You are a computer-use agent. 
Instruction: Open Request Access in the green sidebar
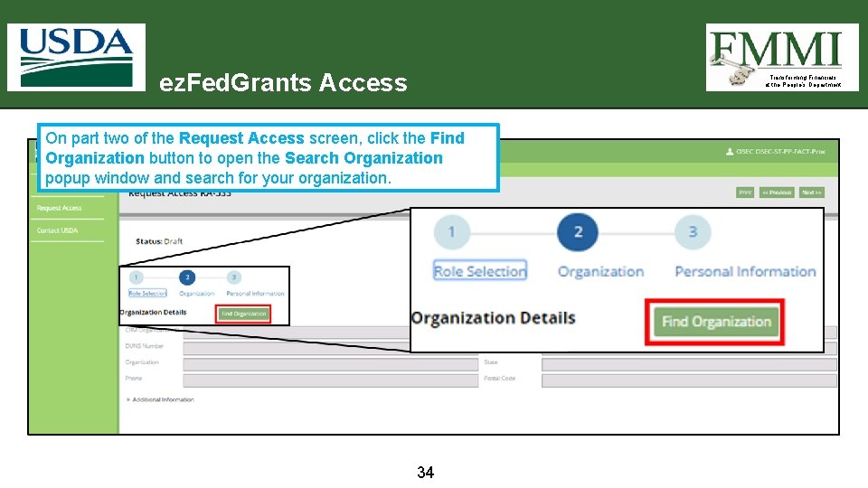60,208
